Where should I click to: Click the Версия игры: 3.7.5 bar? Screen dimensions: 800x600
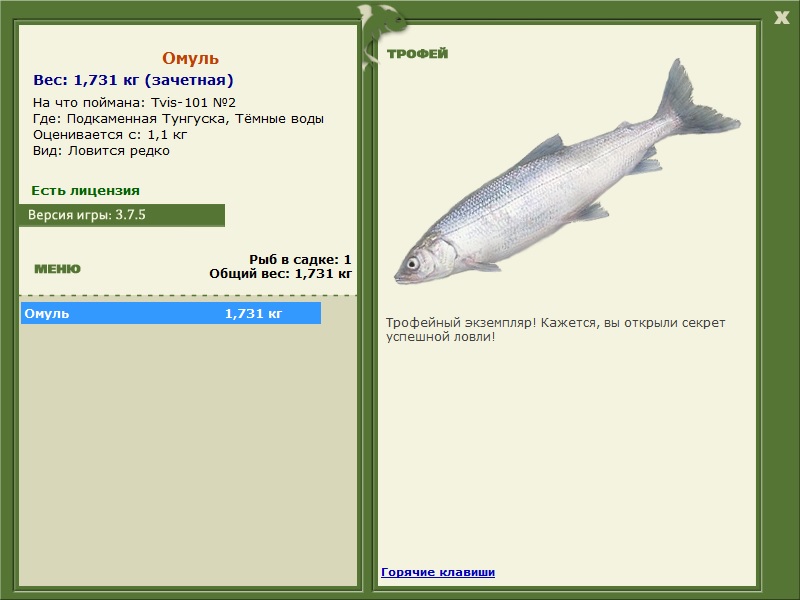click(x=121, y=215)
